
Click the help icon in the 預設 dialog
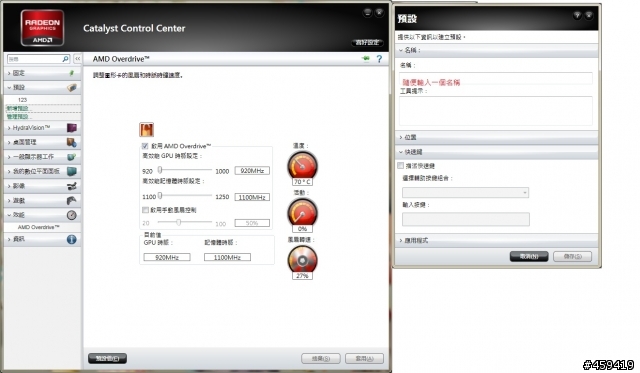(577, 16)
